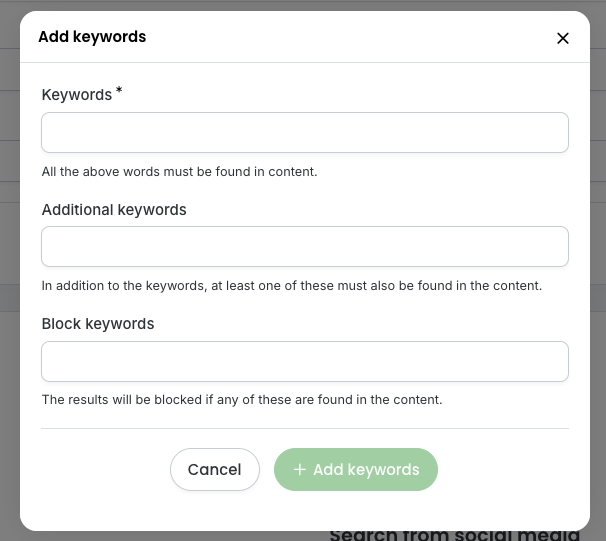Viewport: 606px width, 541px height.
Task: Select the Block keywords text box
Action: tap(304, 361)
